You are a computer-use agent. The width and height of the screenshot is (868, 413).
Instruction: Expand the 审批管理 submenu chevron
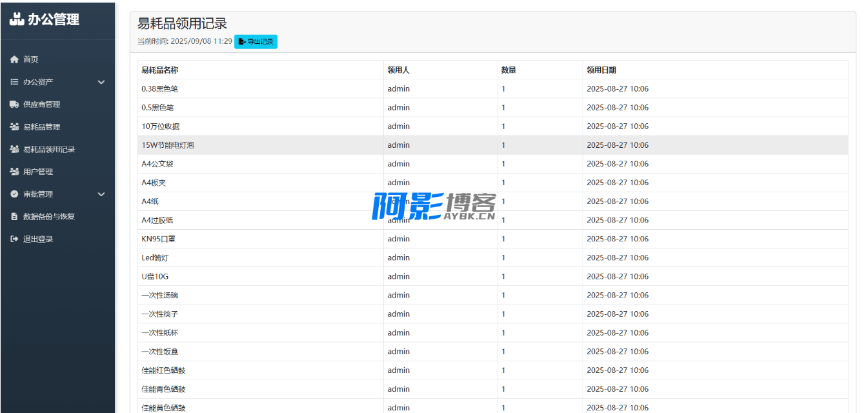(101, 194)
